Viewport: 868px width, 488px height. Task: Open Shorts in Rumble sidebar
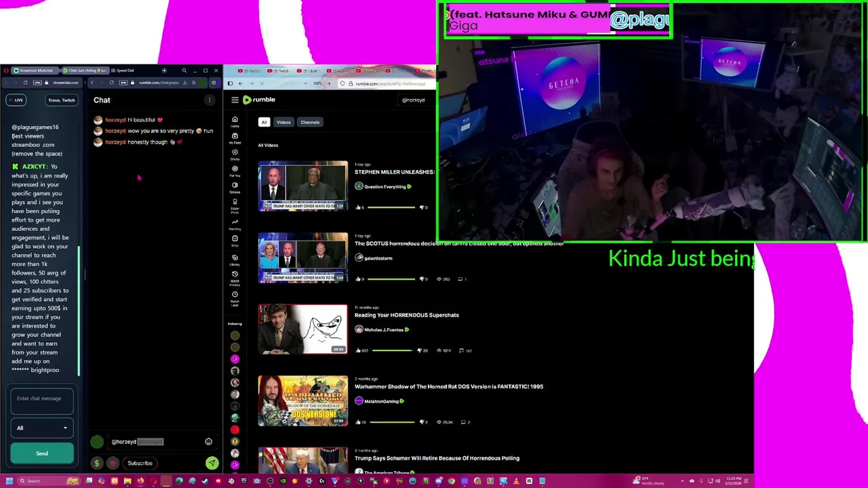click(235, 155)
